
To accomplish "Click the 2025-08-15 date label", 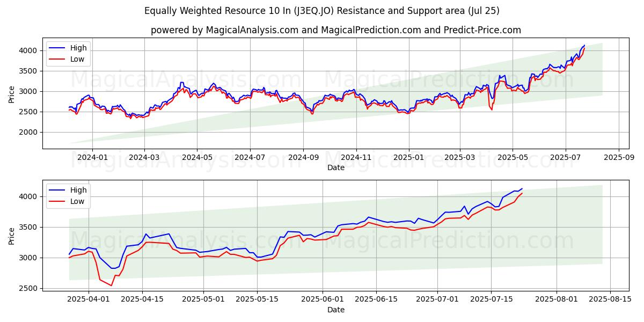I will [x=610, y=300].
